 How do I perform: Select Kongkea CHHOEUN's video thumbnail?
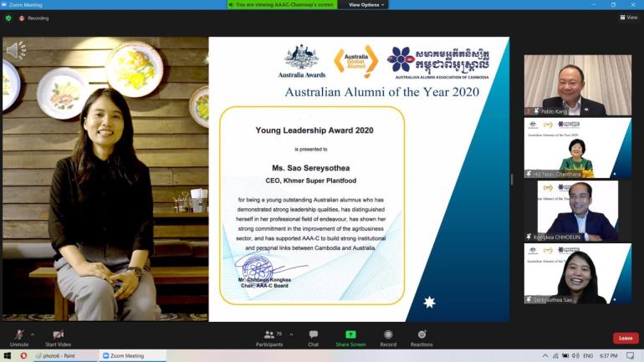577,211
